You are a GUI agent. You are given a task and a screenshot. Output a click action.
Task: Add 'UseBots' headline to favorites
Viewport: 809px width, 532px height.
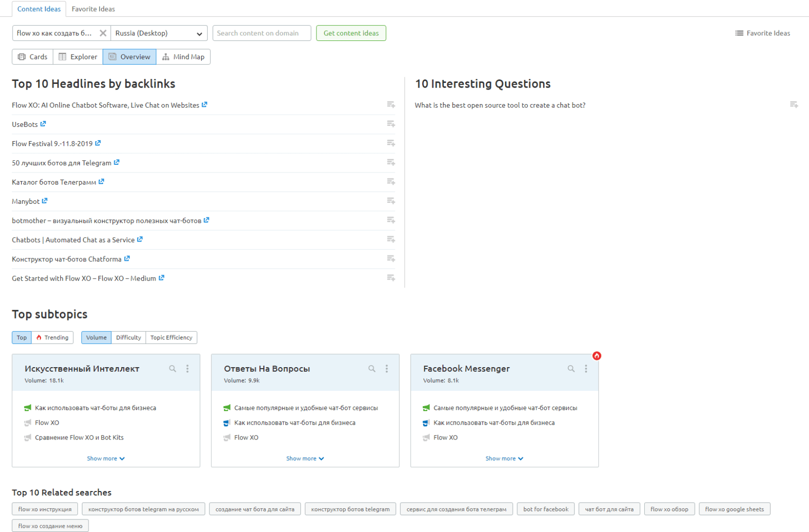coord(391,124)
